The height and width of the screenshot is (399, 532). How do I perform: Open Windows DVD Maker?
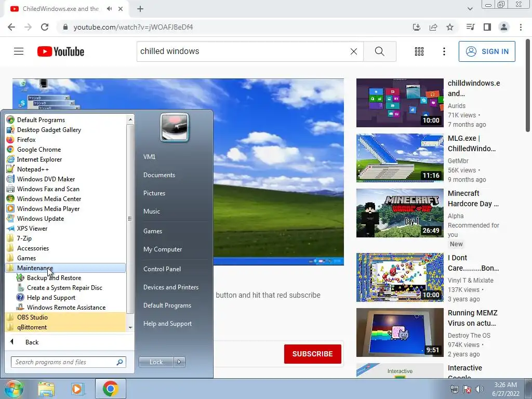pos(65,179)
